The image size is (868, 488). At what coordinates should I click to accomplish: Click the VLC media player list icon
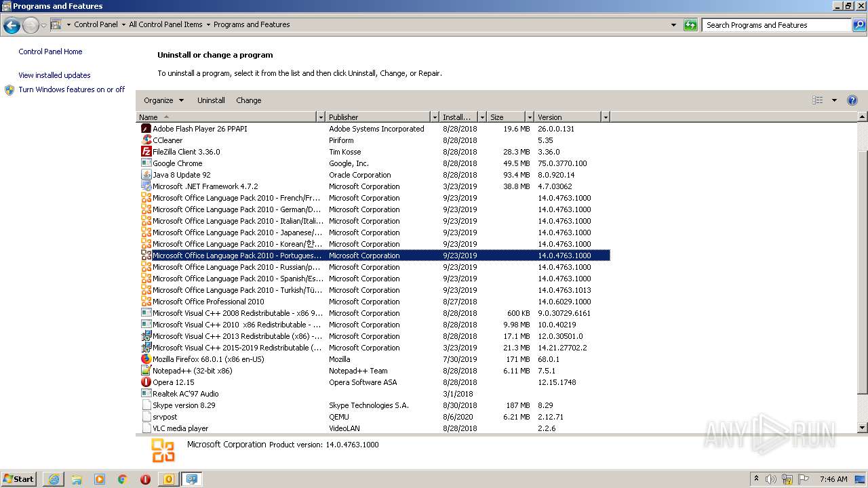146,428
